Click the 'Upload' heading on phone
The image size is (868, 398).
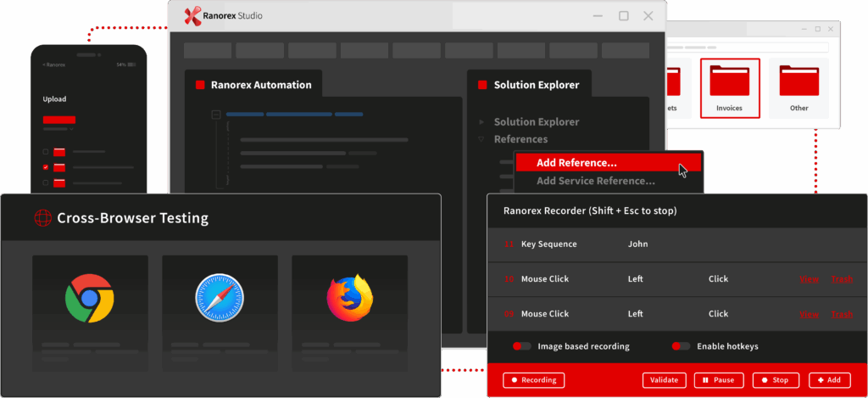(54, 99)
